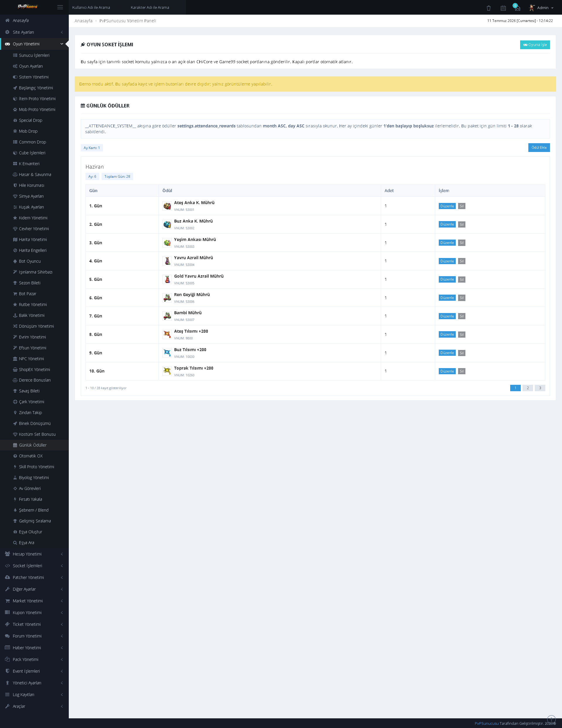562x728 pixels.
Task: Open Sistem Yönetimi in sidebar
Action: coord(34,77)
